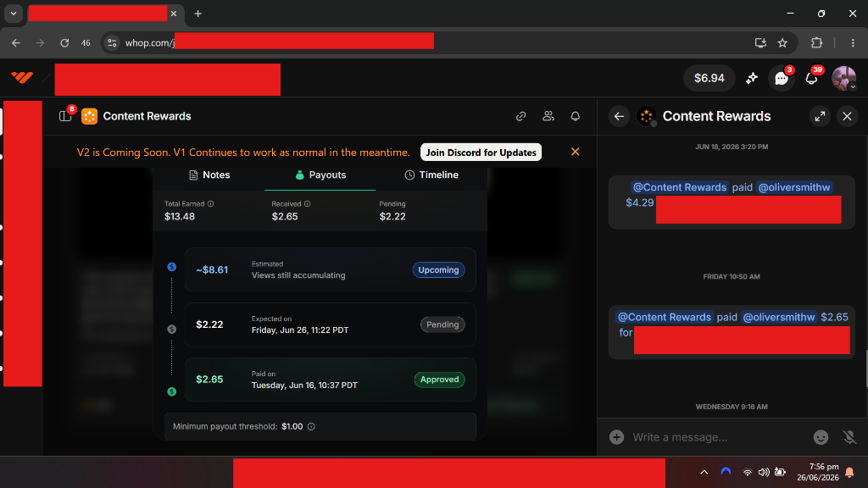Click the Total Earned $13.48 value
Viewport: 868px width, 488px height.
[180, 216]
